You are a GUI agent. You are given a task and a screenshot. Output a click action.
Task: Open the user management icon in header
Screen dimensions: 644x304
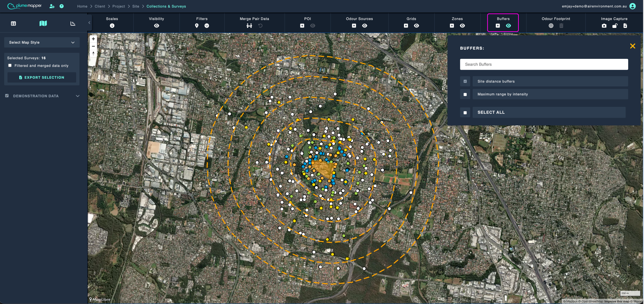pos(52,6)
